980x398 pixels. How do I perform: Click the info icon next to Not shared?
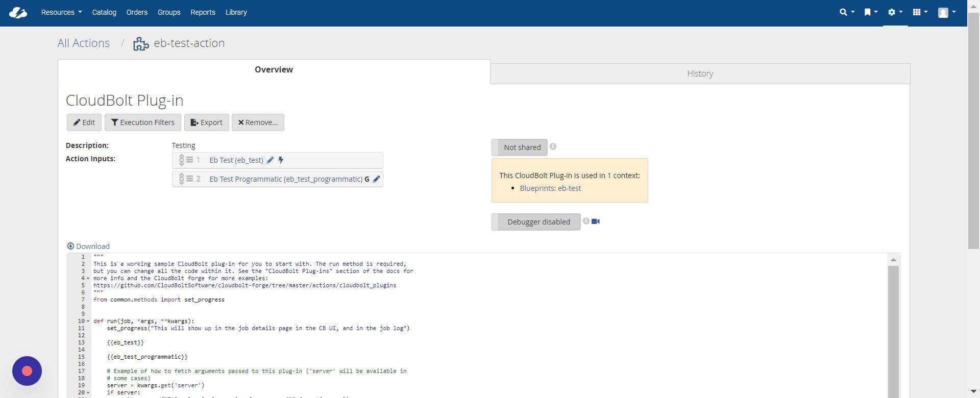(553, 146)
